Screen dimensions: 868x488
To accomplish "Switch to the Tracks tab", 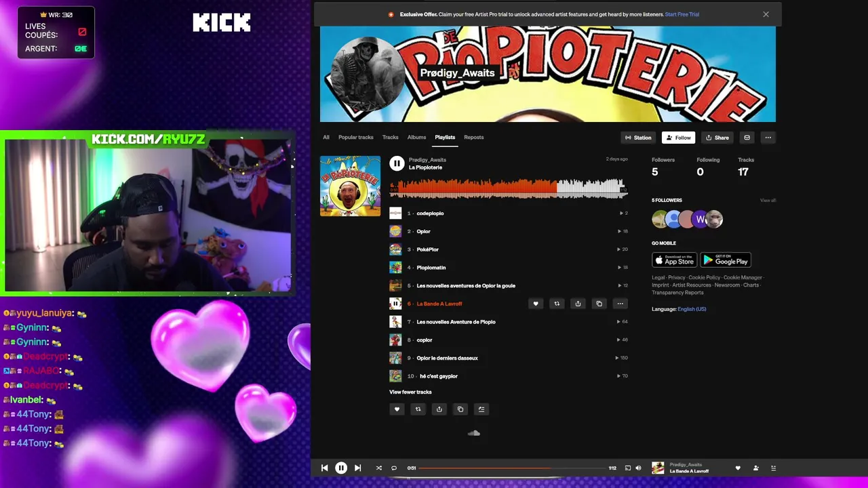I will coord(391,137).
